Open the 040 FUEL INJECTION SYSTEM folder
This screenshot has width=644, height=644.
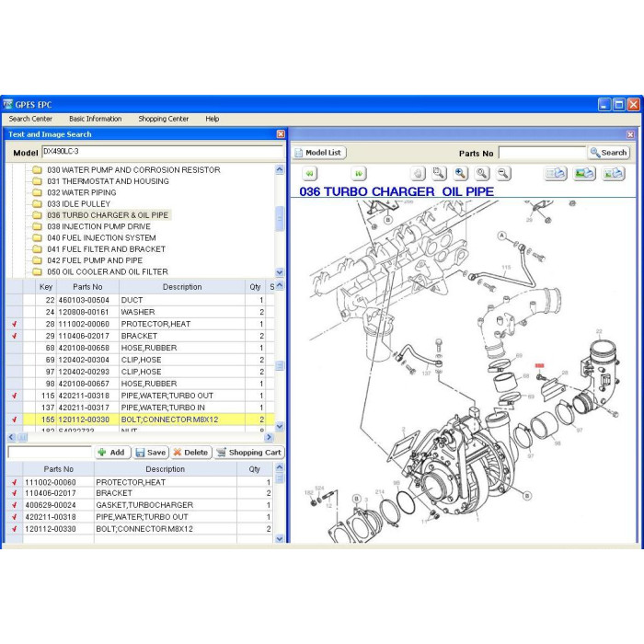tap(101, 237)
